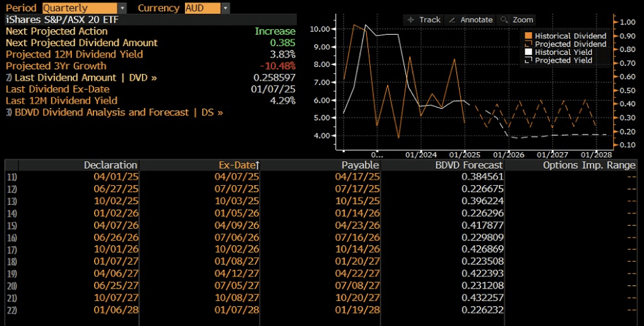Screen dimensions: 644x326
Task: Click the iShares S&P/ASX 20 ETF title
Action: coord(62,20)
